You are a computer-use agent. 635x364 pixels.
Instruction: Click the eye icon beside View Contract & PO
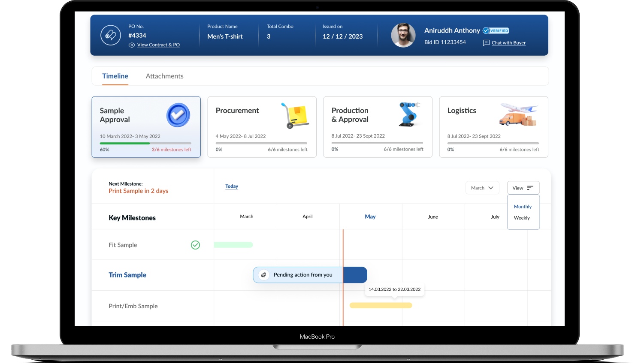click(132, 45)
